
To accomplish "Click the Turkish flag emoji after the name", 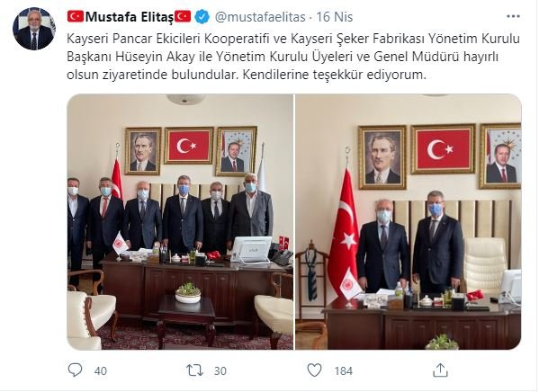I will tap(183, 16).
